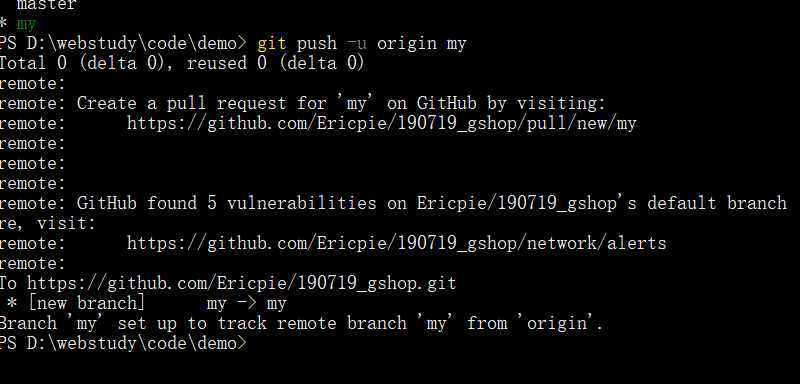This screenshot has width=800, height=384.
Task: Click 'default branch' text at line end
Action: click(717, 203)
